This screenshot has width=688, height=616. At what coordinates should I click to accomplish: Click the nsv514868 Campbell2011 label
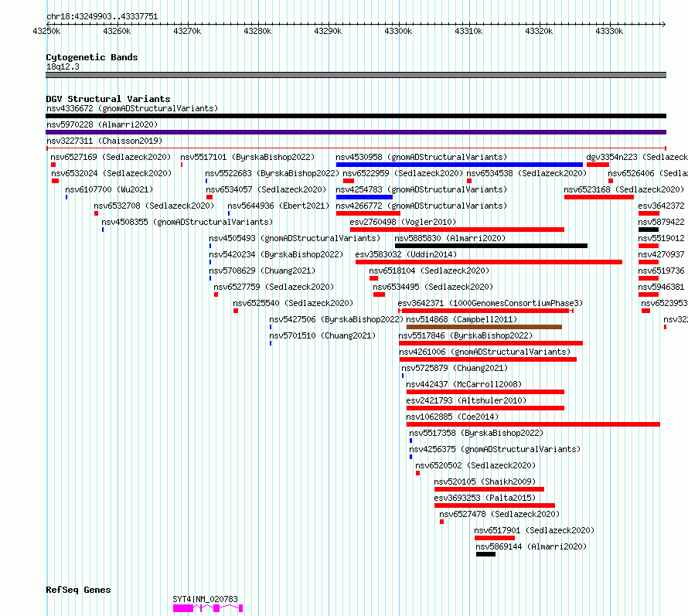tap(462, 319)
